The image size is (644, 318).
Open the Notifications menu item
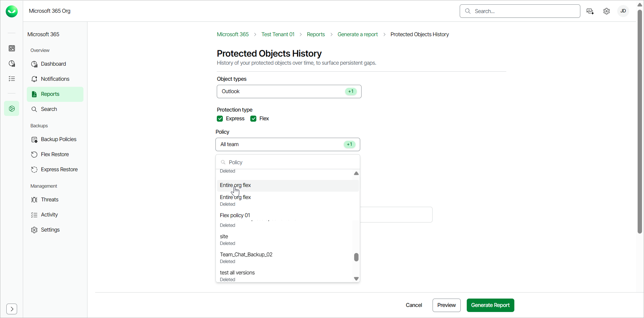point(55,79)
